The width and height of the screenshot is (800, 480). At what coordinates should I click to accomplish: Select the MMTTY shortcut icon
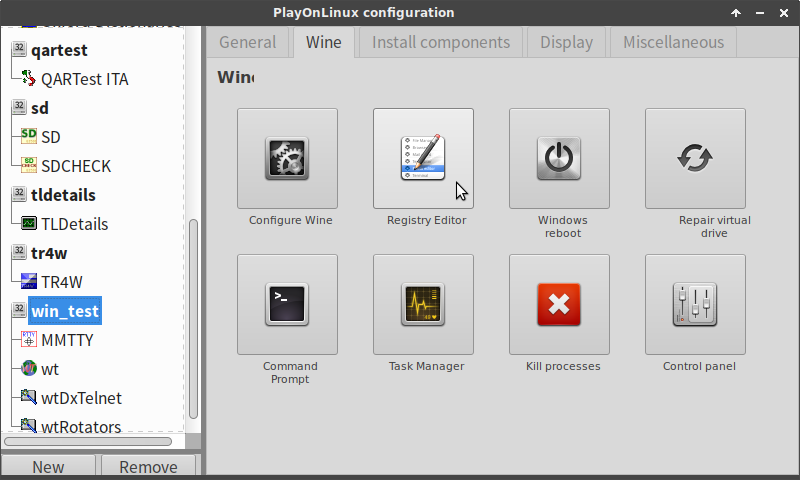29,339
